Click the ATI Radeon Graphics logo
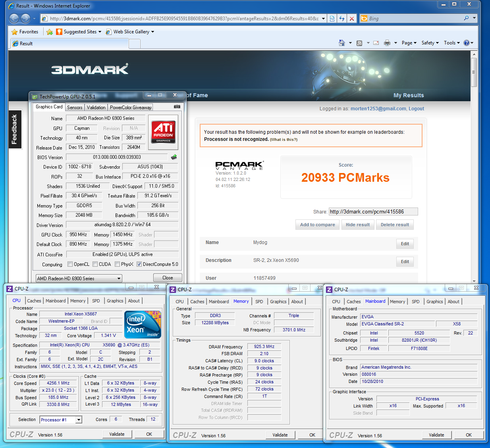Viewport: 490px width, 448px height. [164, 132]
